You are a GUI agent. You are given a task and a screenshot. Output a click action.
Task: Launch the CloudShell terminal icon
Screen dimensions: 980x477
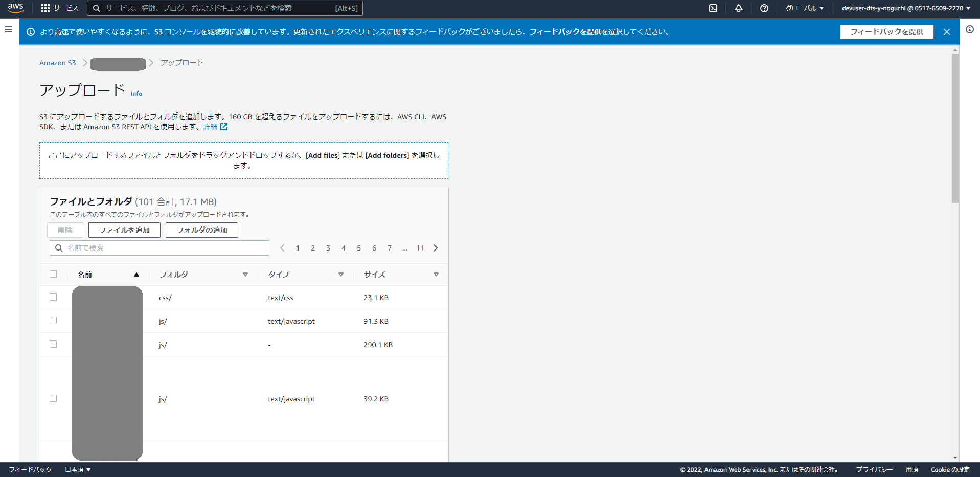point(713,8)
